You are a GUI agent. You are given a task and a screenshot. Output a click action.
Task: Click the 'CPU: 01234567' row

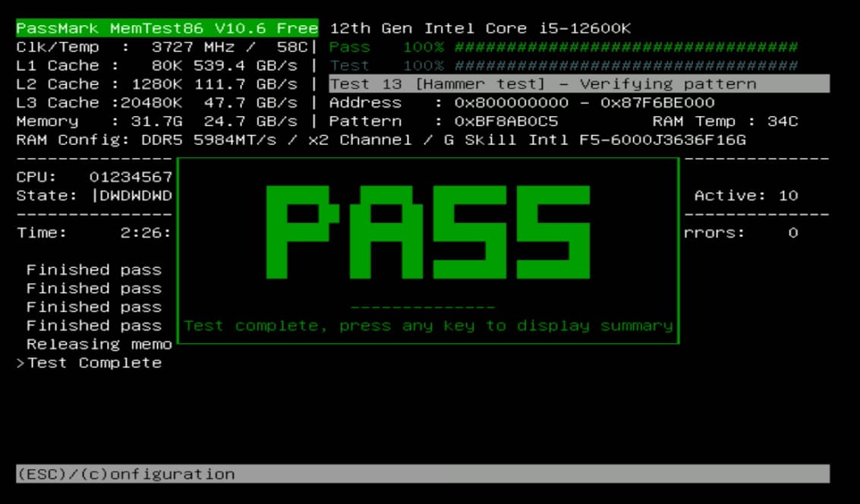pyautogui.click(x=94, y=177)
